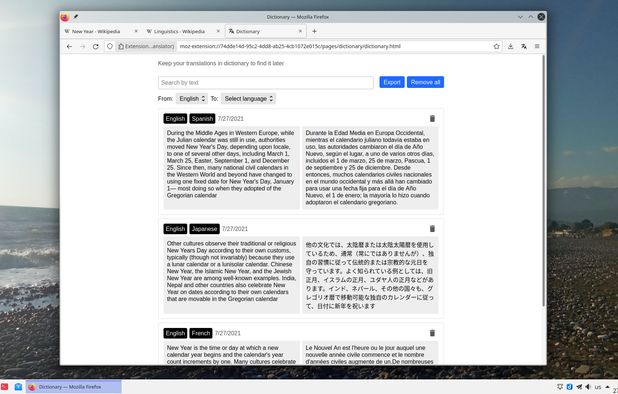This screenshot has height=394, width=618.
Task: Open the translator extension toolbar icon
Action: [x=524, y=46]
